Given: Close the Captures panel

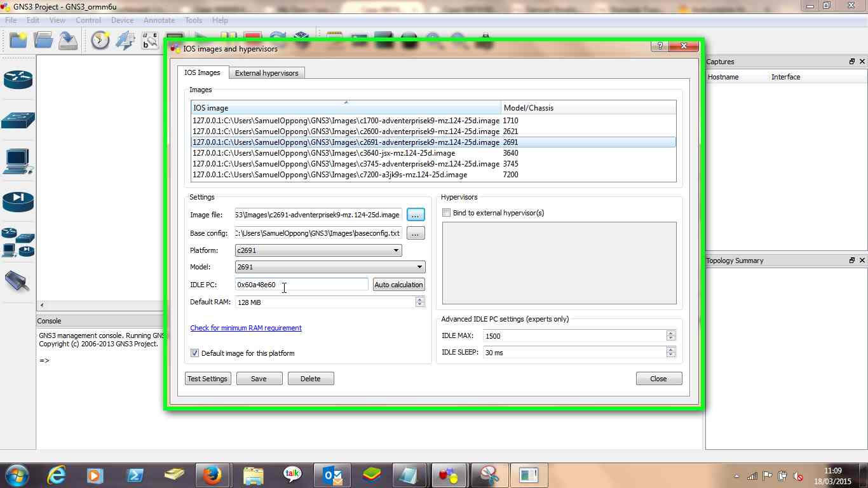Looking at the screenshot, I should tap(862, 62).
